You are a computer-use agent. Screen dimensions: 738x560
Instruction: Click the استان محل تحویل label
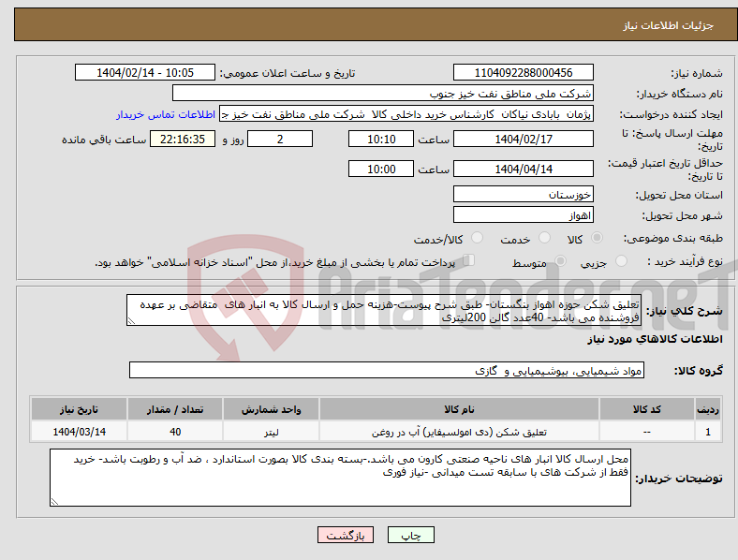tap(679, 195)
